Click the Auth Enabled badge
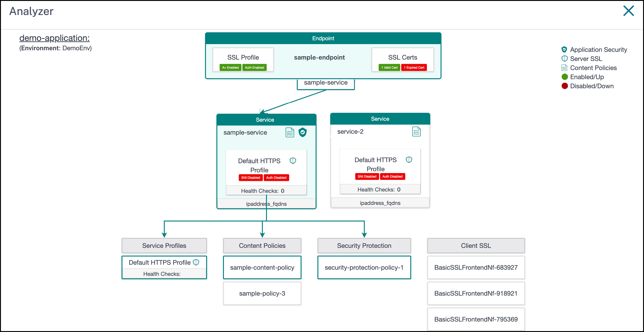This screenshot has width=644, height=332. click(254, 68)
